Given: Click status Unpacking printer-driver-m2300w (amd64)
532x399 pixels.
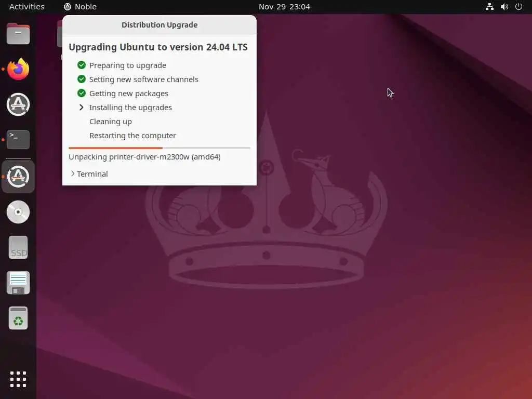Looking at the screenshot, I should point(144,157).
